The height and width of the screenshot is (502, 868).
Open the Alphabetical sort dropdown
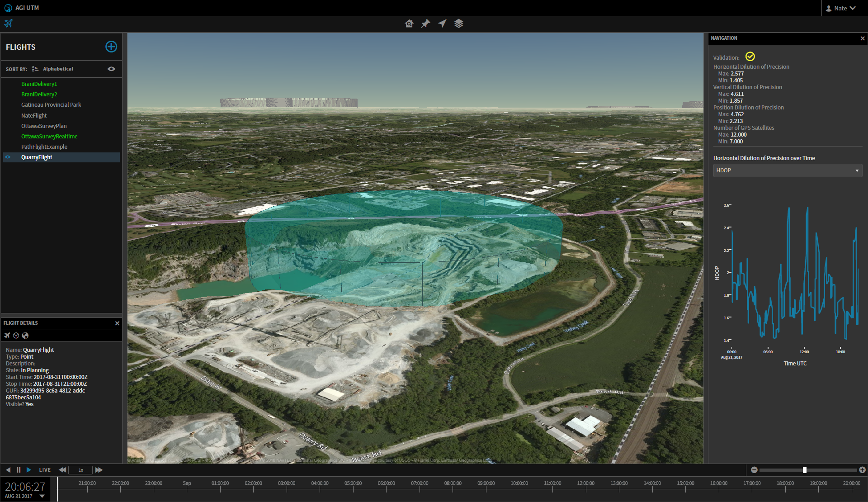[x=58, y=69]
